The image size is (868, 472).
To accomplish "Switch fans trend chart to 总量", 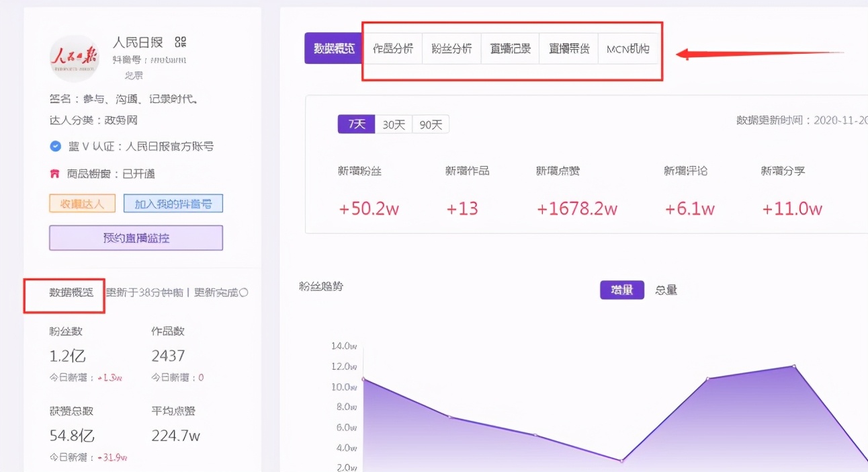I will point(666,290).
